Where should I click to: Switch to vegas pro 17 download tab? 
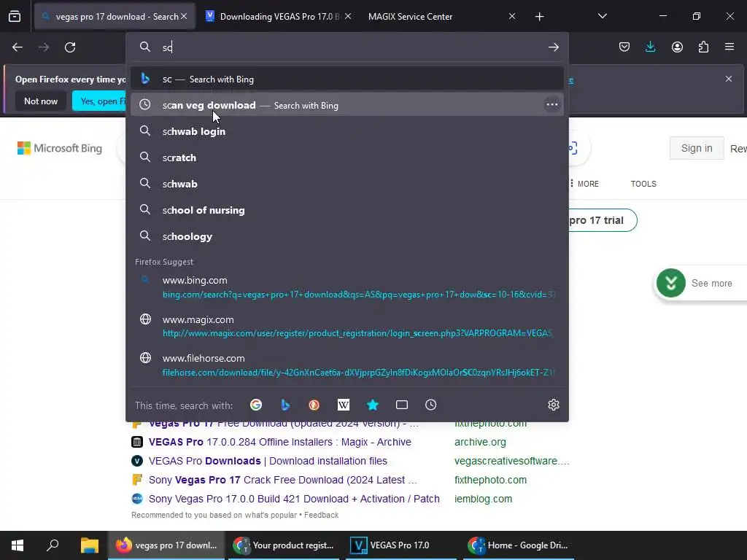tap(115, 17)
